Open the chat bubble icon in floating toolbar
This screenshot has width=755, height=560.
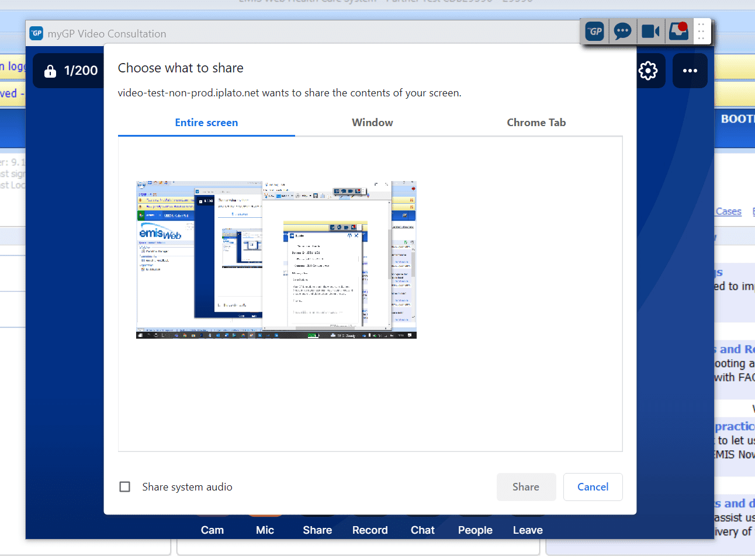(623, 32)
